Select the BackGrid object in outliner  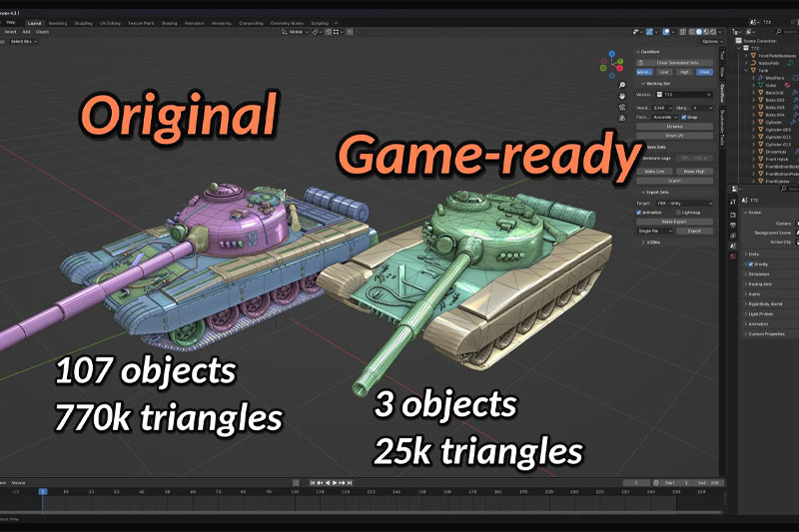coord(775,93)
